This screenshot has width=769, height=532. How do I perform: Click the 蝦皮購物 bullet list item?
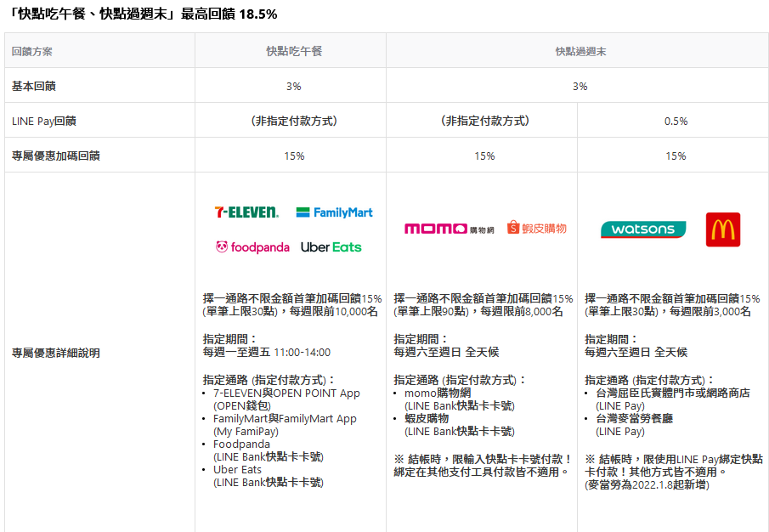click(427, 419)
